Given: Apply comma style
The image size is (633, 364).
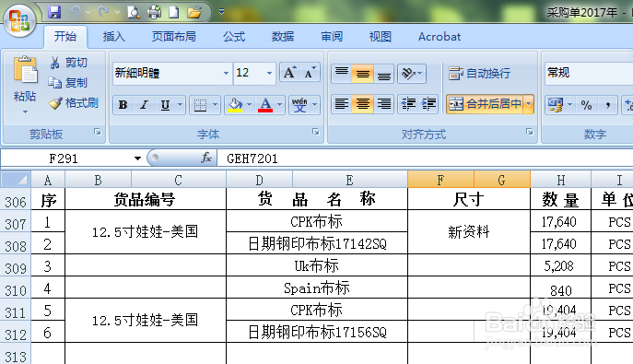Looking at the screenshot, I should tap(607, 105).
